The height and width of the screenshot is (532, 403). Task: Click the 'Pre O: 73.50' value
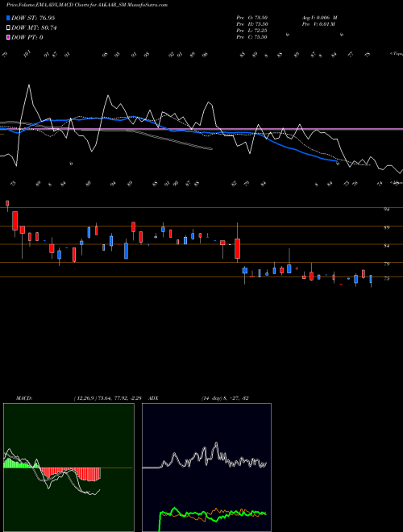[251, 18]
